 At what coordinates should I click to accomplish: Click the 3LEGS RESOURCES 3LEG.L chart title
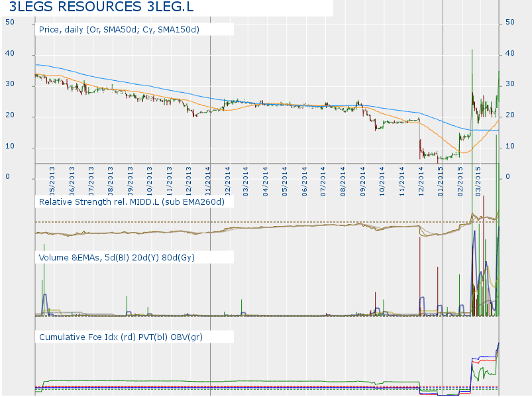(x=101, y=7)
